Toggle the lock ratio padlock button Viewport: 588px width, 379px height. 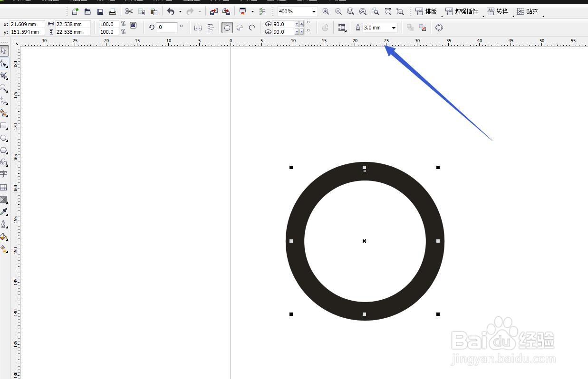[133, 25]
